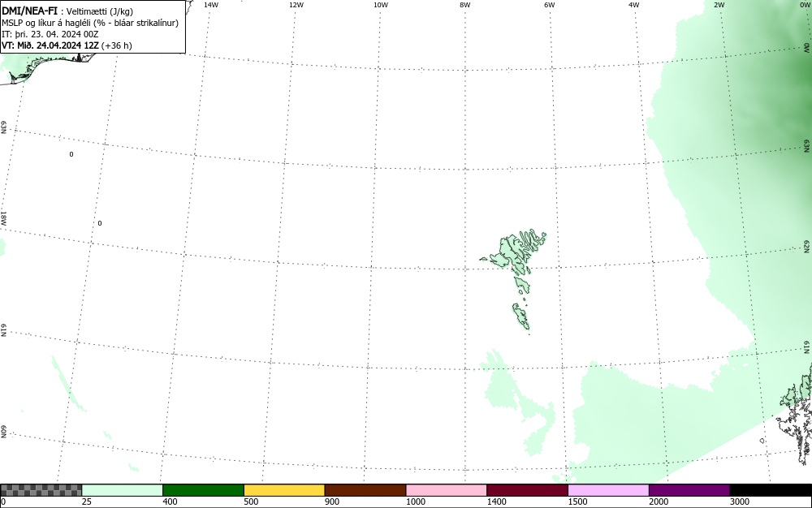
Task: Click the pink 1000–1400 legend swatch
Action: coord(447,490)
